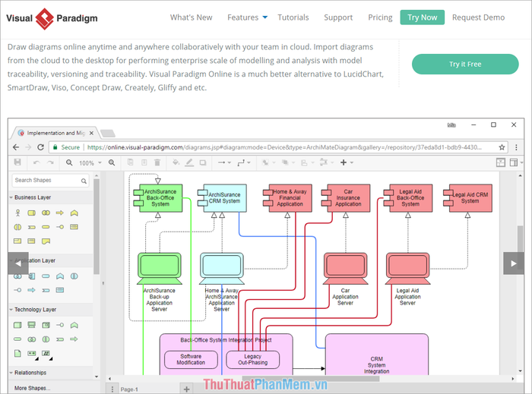Close the Implementation and Mig tab

(x=91, y=133)
